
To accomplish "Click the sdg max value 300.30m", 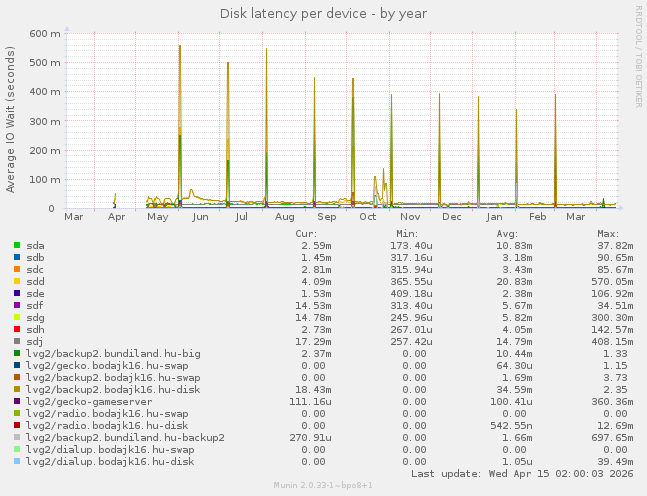I will tap(612, 318).
